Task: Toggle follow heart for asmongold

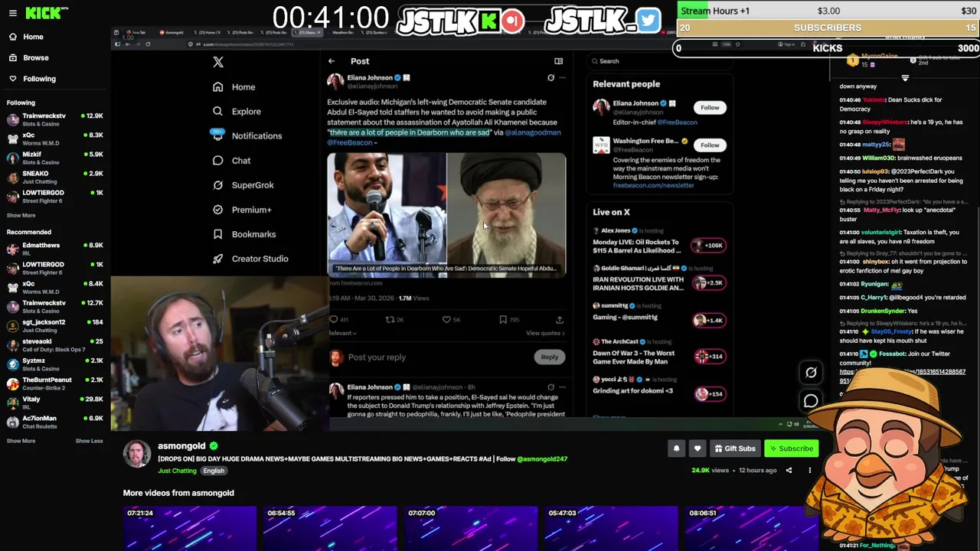Action: pos(697,448)
